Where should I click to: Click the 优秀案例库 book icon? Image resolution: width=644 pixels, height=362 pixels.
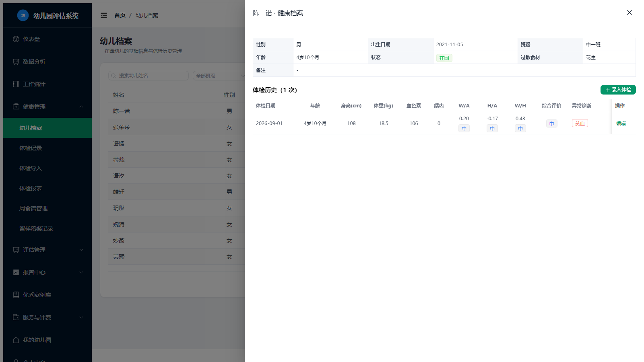16,295
